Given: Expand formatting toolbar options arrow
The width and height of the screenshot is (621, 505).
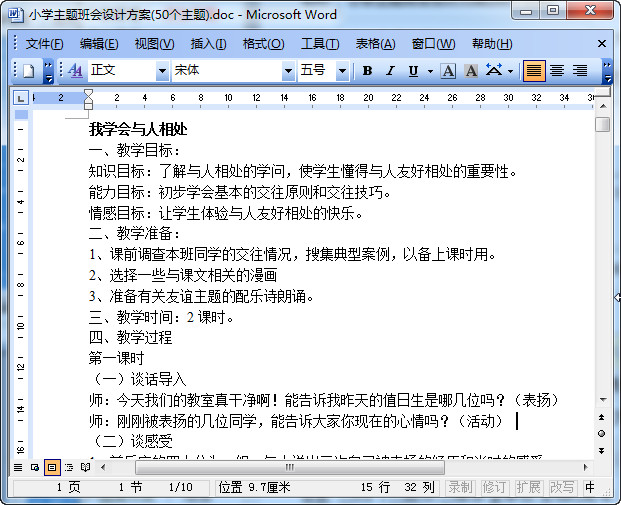Looking at the screenshot, I should tap(607, 71).
